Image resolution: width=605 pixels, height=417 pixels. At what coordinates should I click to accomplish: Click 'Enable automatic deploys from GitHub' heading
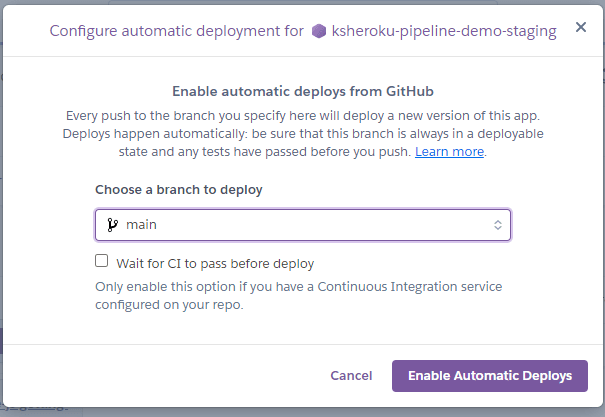pos(303,91)
